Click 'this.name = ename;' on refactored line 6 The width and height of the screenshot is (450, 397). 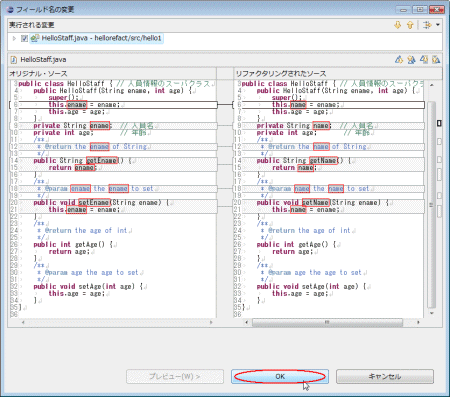[x=306, y=105]
